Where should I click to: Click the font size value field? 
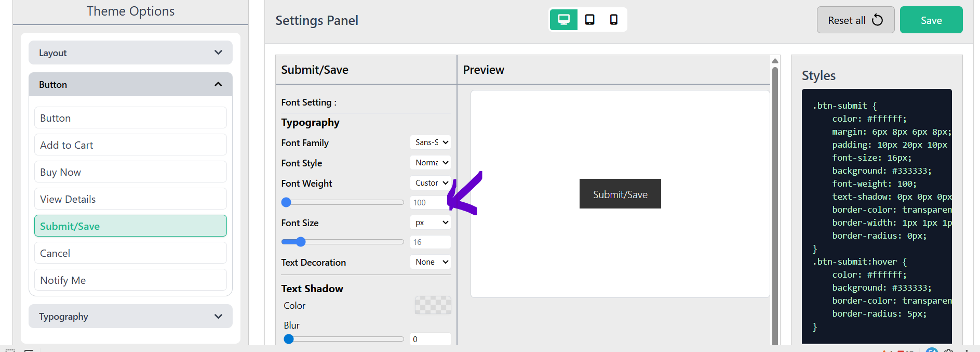point(431,242)
